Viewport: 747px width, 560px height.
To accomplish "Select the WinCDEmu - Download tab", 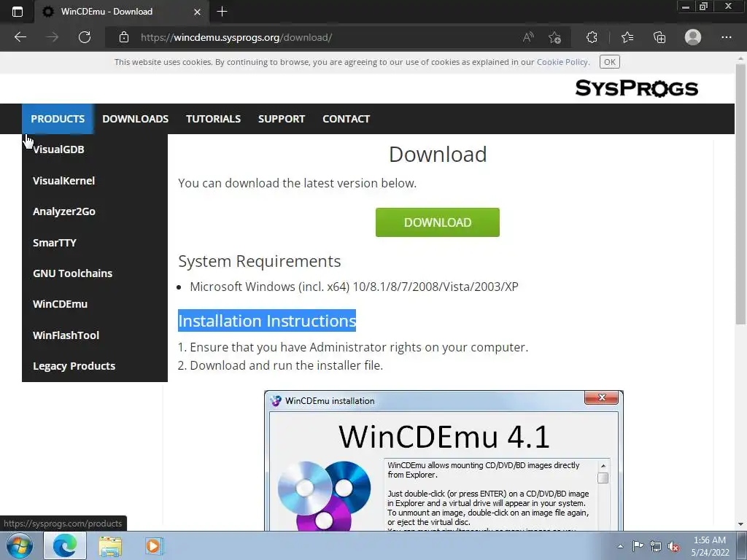I will tap(122, 12).
